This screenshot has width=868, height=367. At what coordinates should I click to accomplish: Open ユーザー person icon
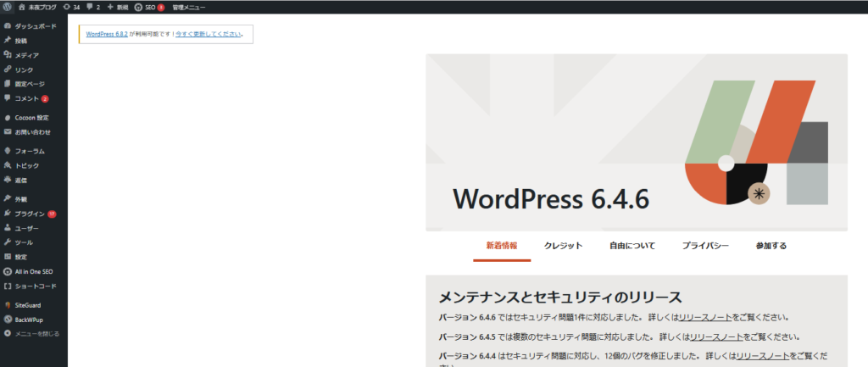[7, 227]
